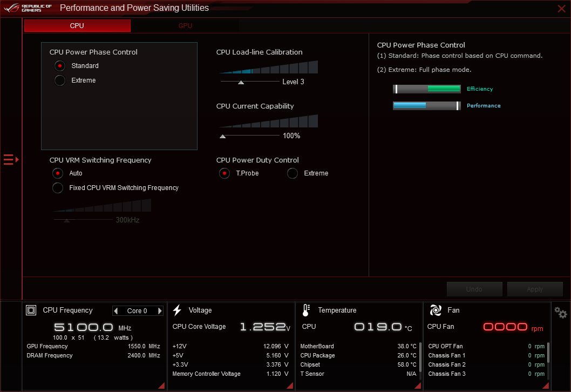Select previous core with left arrow
This screenshot has width=571, height=392.
point(116,311)
